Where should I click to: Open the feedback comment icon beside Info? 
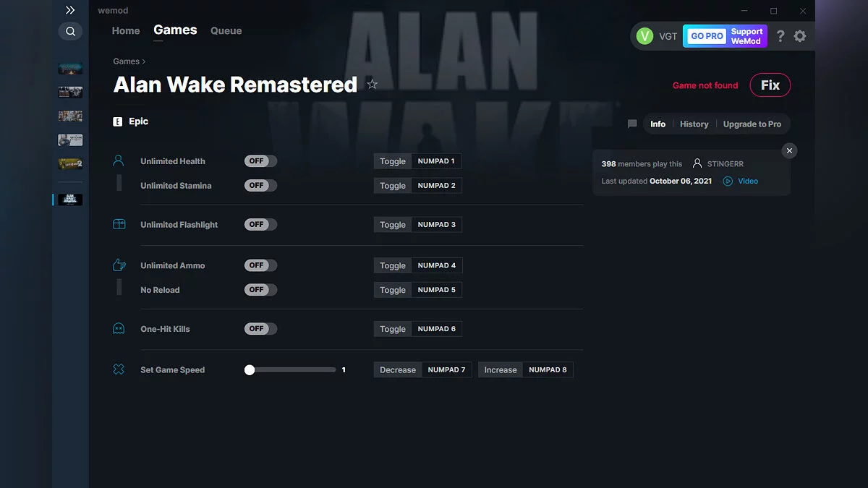tap(631, 124)
